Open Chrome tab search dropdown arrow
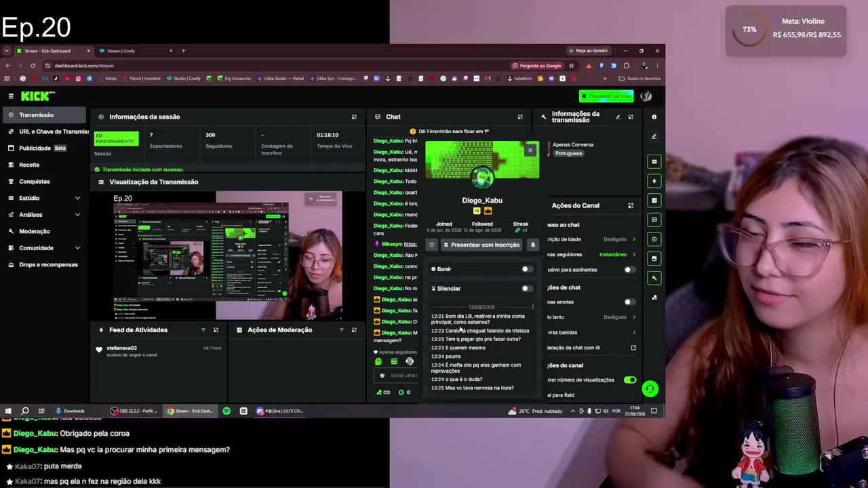868x488 pixels. click(x=7, y=51)
